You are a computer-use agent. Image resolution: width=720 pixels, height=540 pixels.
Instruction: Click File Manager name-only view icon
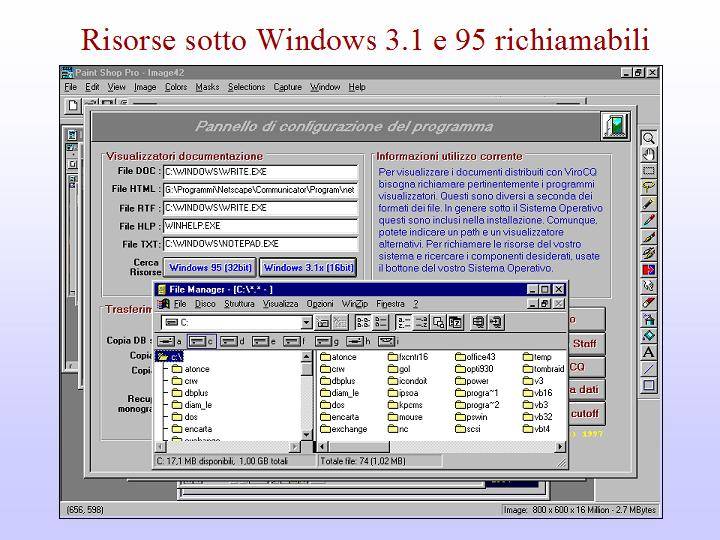[x=363, y=322]
